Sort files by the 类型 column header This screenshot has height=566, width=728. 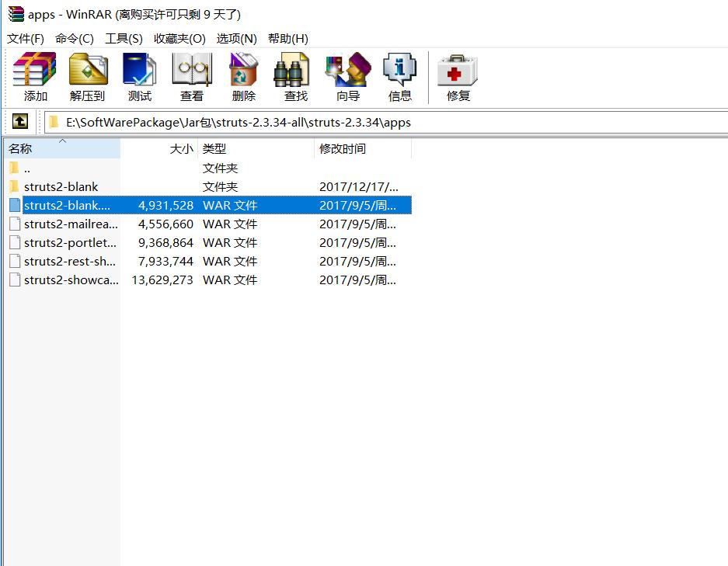pyautogui.click(x=256, y=148)
